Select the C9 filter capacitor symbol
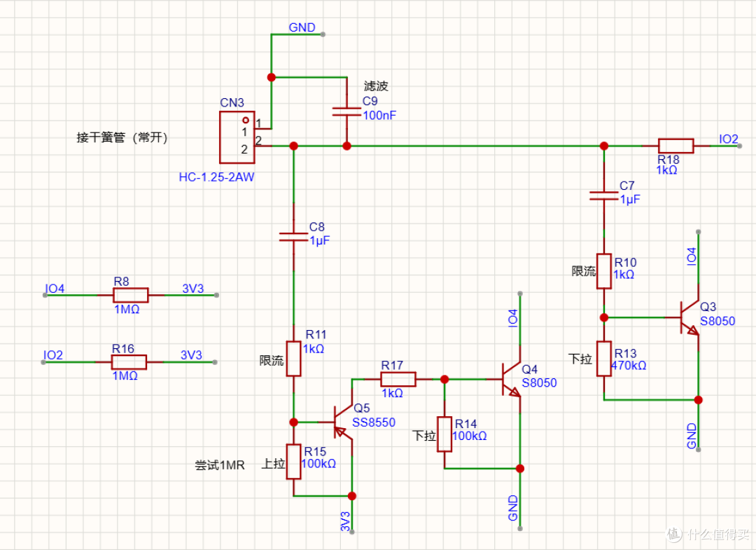Screen dimensions: 756x550 [346, 112]
